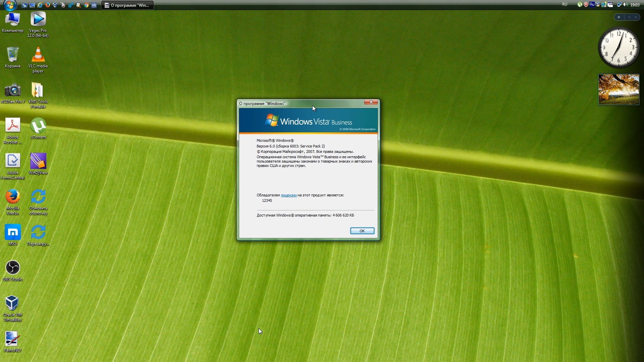The width and height of the screenshot is (644, 362).
Task: Open the Windows Start orb
Action: tap(10, 5)
